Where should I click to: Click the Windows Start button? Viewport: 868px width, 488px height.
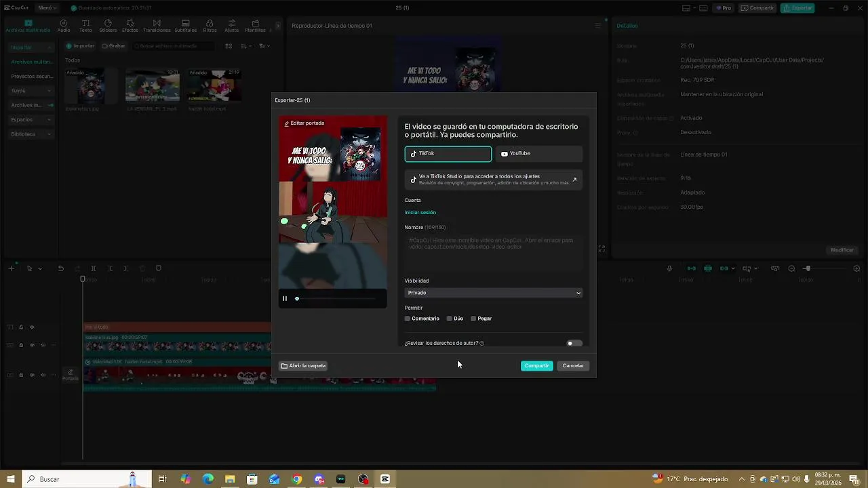(x=10, y=479)
